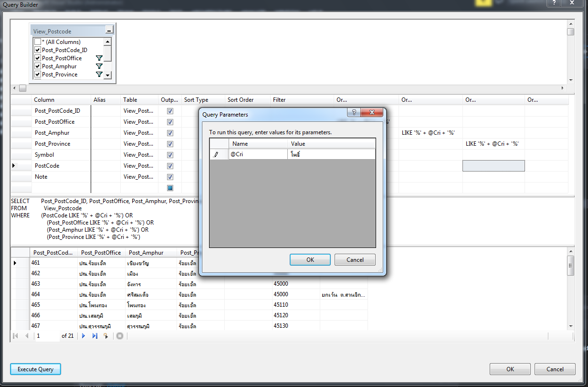The height and width of the screenshot is (387, 588).
Task: Click the filter icon beside Post_Amphur
Action: click(99, 66)
